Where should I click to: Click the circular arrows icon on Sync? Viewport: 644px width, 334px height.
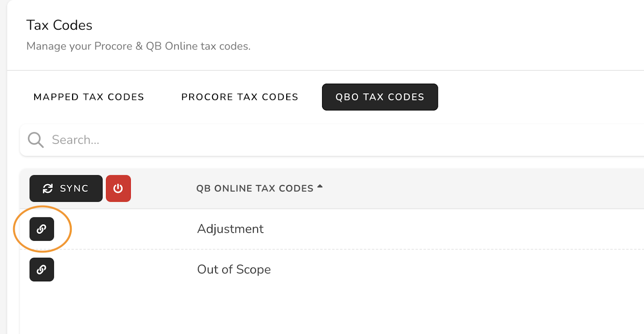48,189
